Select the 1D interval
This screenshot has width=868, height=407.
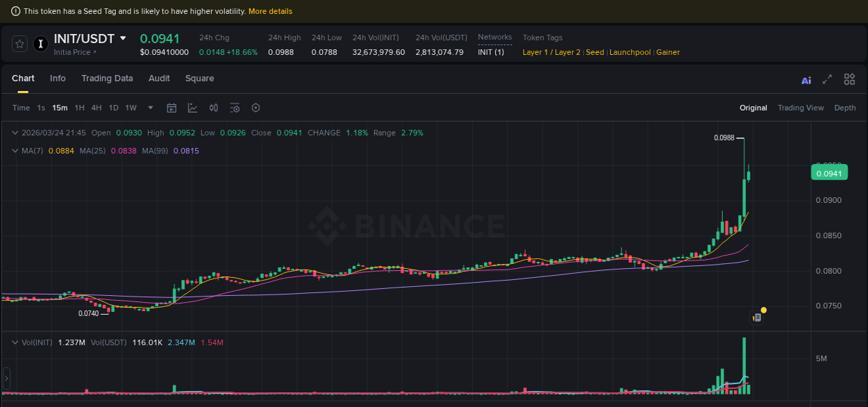pyautogui.click(x=114, y=108)
